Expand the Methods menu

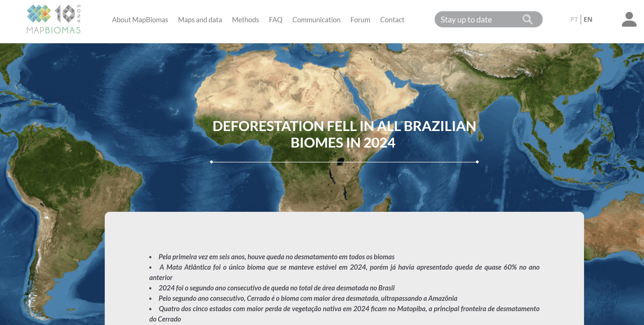pyautogui.click(x=245, y=20)
